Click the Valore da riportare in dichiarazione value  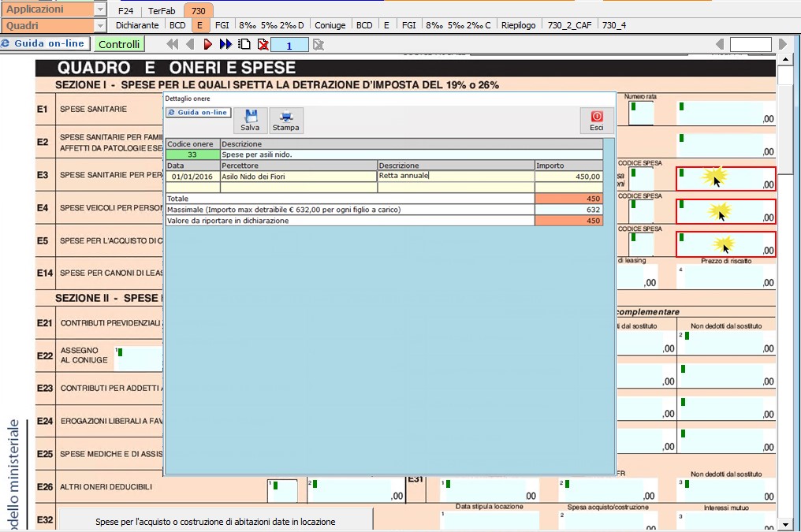(x=568, y=221)
